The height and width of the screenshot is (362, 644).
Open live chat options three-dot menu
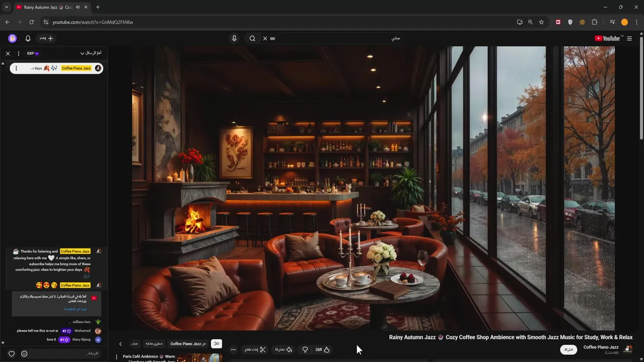coord(19,53)
